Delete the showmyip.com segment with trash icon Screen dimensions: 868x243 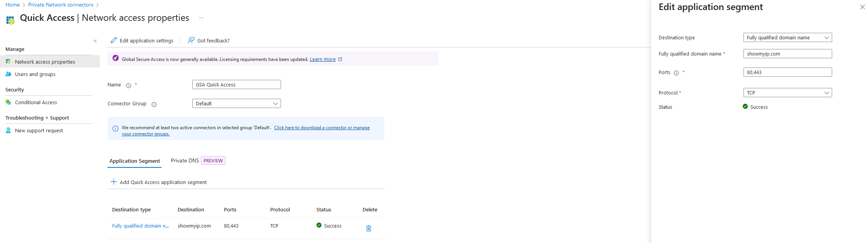point(368,228)
